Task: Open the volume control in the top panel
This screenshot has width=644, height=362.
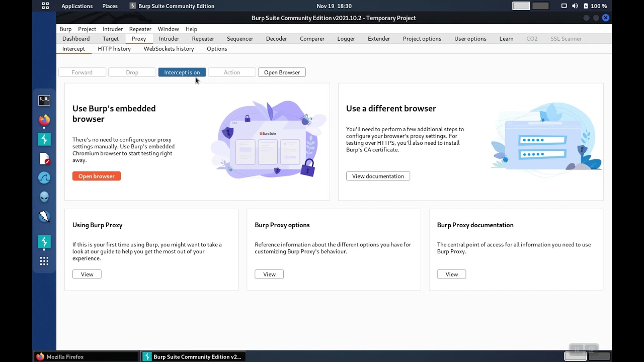Action: [575, 6]
